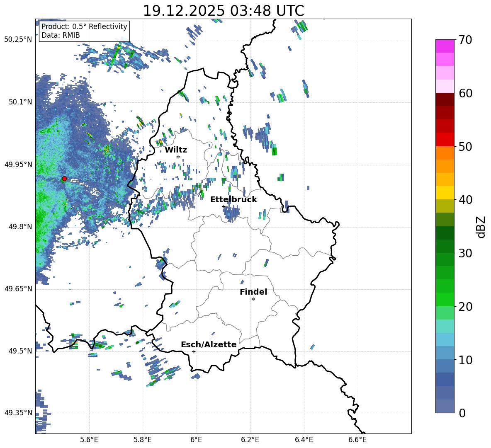Click the 6°E longitude label
This screenshot has width=491, height=448.
196,440
